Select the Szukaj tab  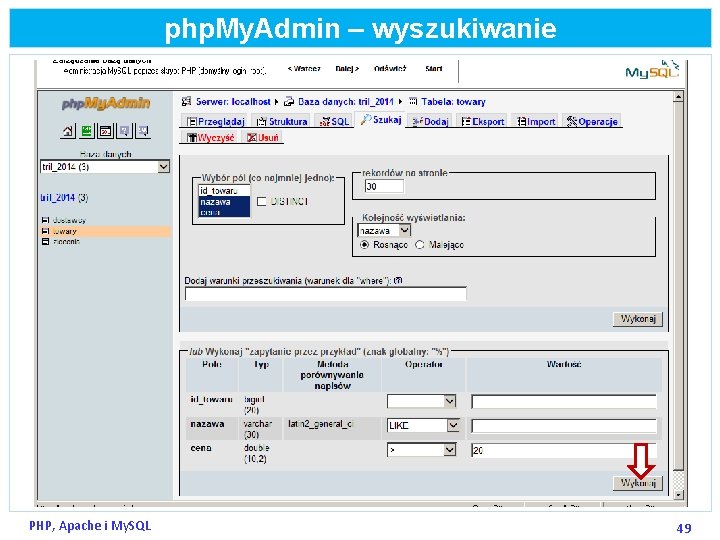380,120
